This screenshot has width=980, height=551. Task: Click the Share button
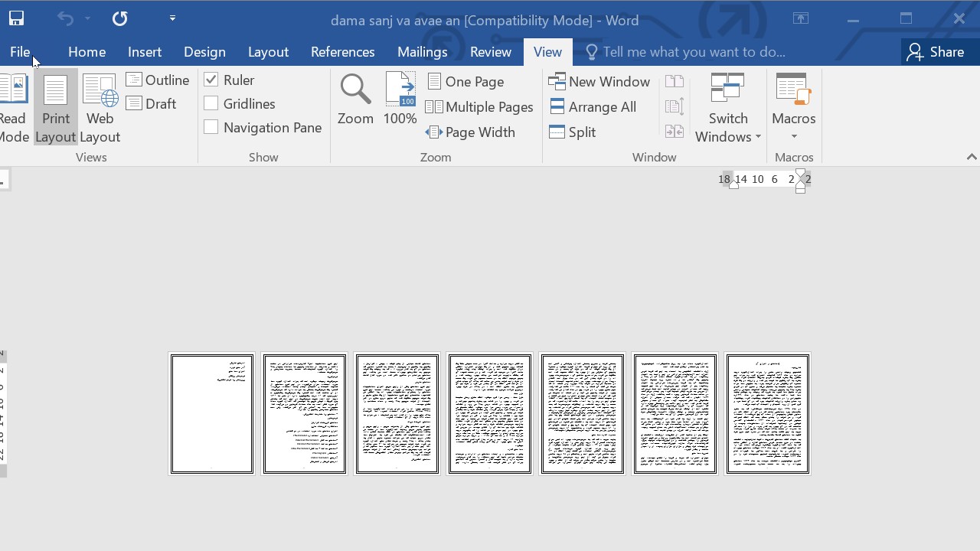936,52
